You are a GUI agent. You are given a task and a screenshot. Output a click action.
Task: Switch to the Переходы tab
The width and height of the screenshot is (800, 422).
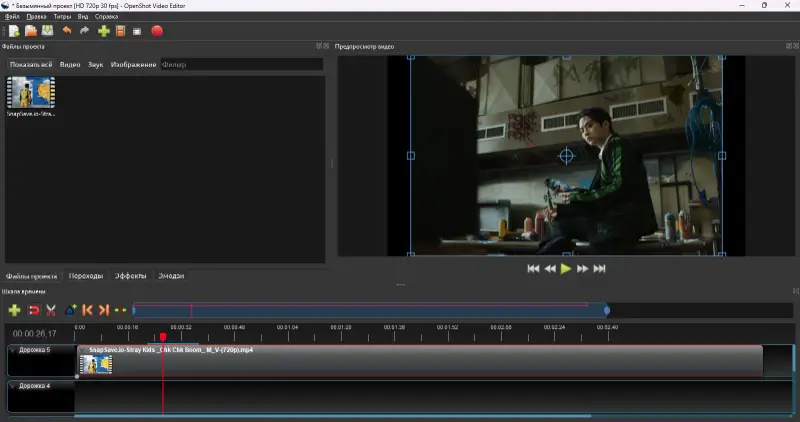point(86,276)
